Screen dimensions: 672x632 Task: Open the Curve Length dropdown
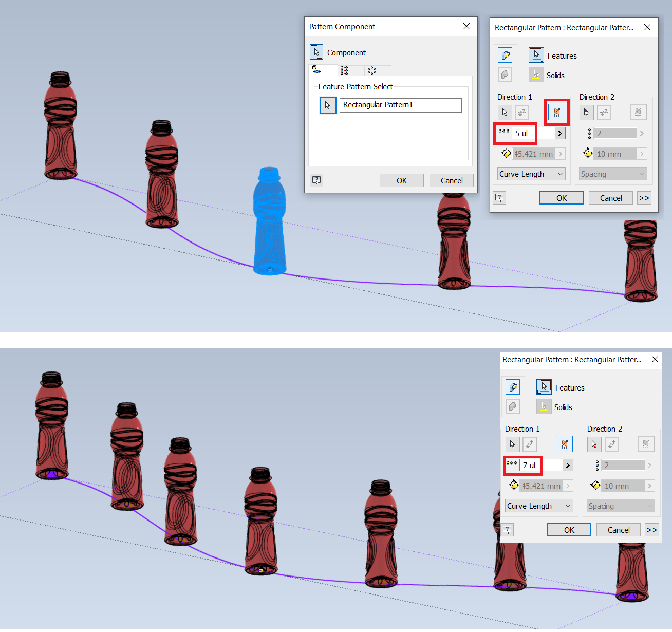(531, 174)
